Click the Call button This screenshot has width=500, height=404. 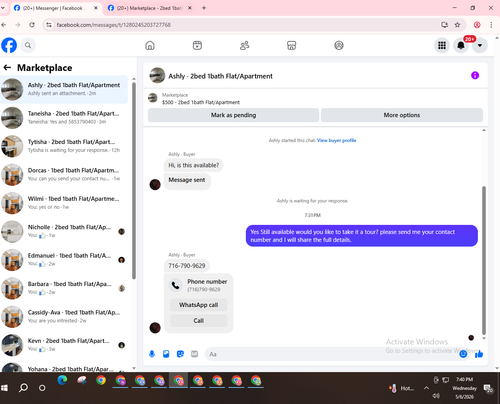point(198,321)
